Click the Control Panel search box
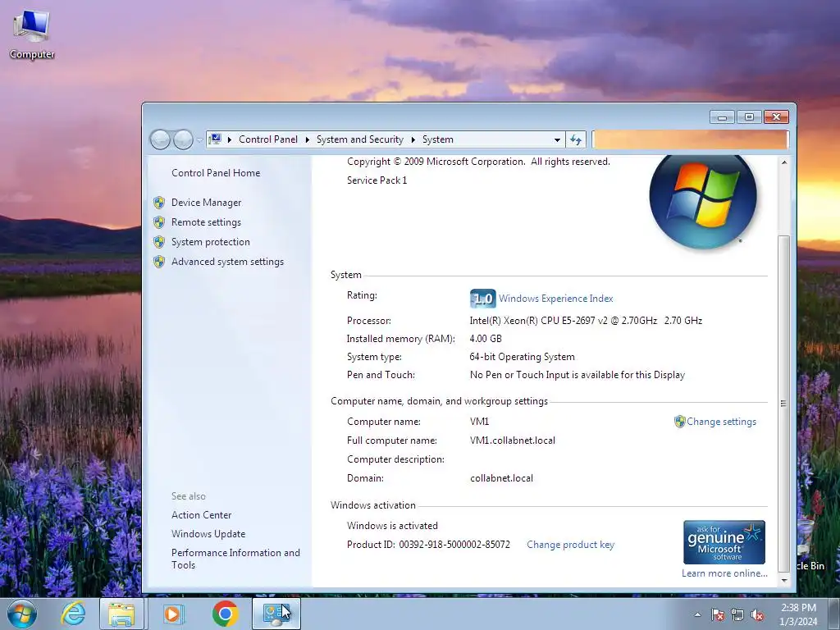The height and width of the screenshot is (630, 840). pos(690,139)
